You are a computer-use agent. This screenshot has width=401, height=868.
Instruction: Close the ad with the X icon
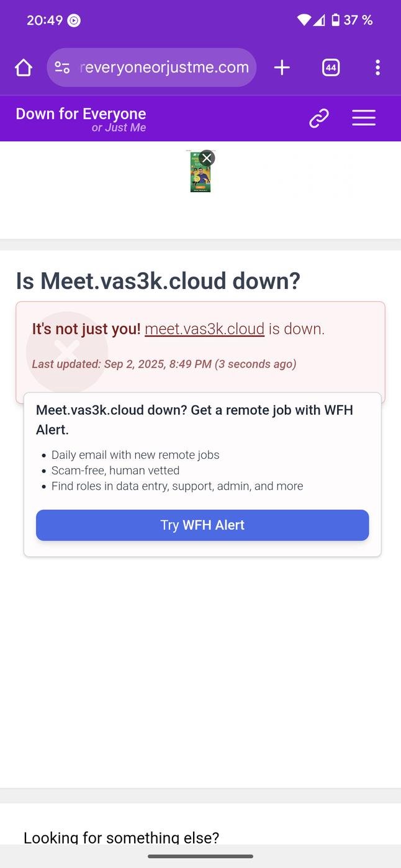point(207,157)
